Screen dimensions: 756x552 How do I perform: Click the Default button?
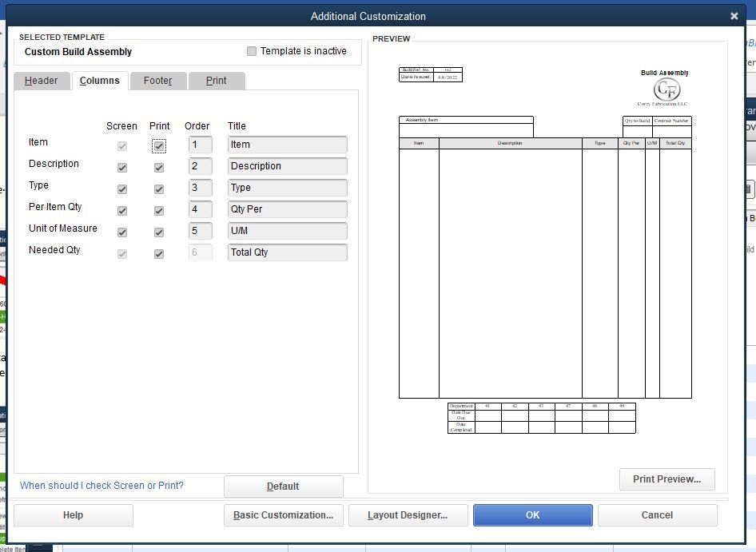(x=284, y=486)
